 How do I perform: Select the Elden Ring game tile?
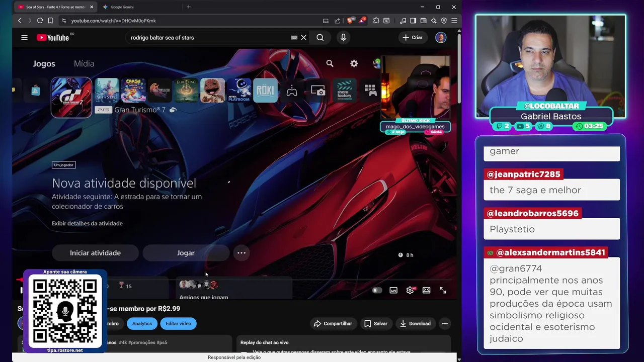click(x=186, y=90)
